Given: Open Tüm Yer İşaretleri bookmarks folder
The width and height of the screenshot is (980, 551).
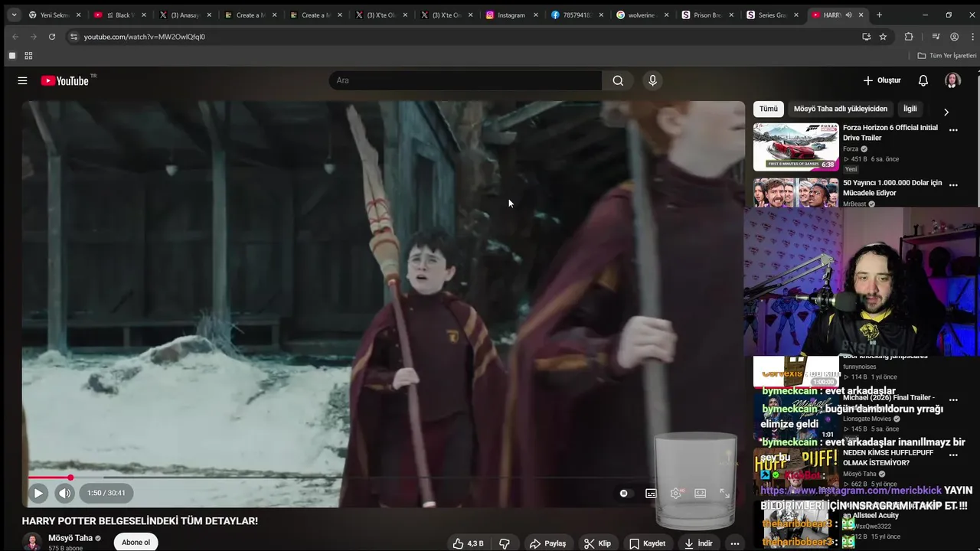Looking at the screenshot, I should (947, 56).
